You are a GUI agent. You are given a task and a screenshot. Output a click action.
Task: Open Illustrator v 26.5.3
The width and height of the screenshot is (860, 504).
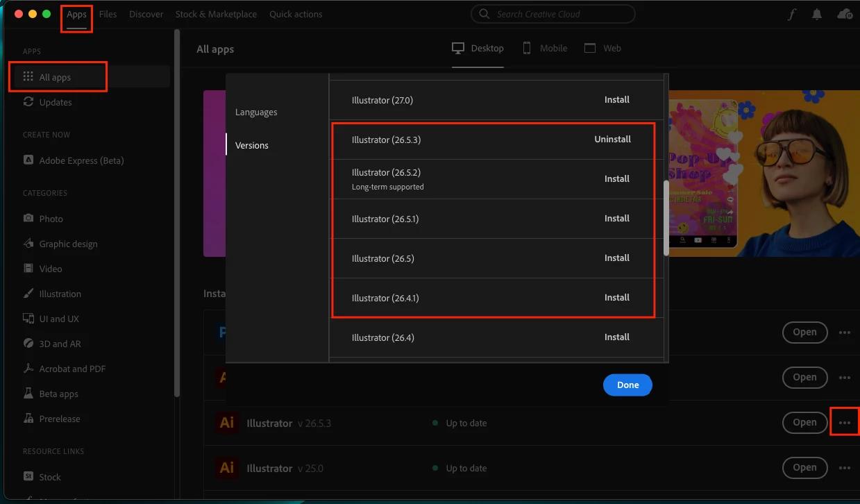[804, 422]
